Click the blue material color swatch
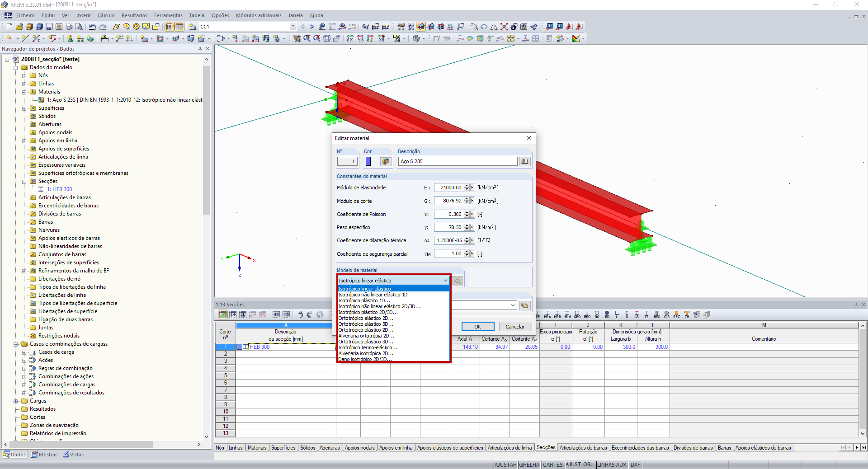Viewport: 868px width, 469px height. click(368, 161)
